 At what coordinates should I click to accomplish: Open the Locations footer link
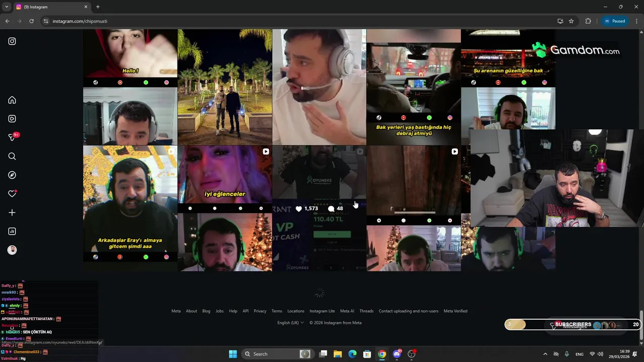[296, 311]
